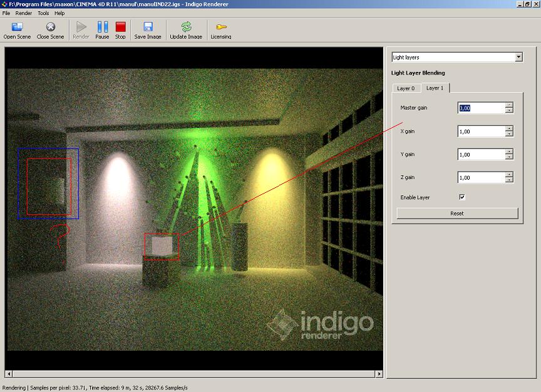Expand the Light layers dropdown
Screen dimensions: 541x392
[x=518, y=57]
